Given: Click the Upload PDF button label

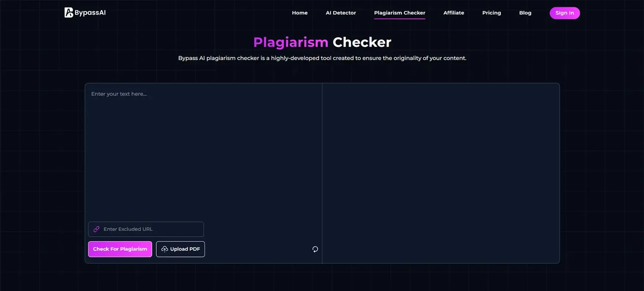Looking at the screenshot, I should coord(185,249).
